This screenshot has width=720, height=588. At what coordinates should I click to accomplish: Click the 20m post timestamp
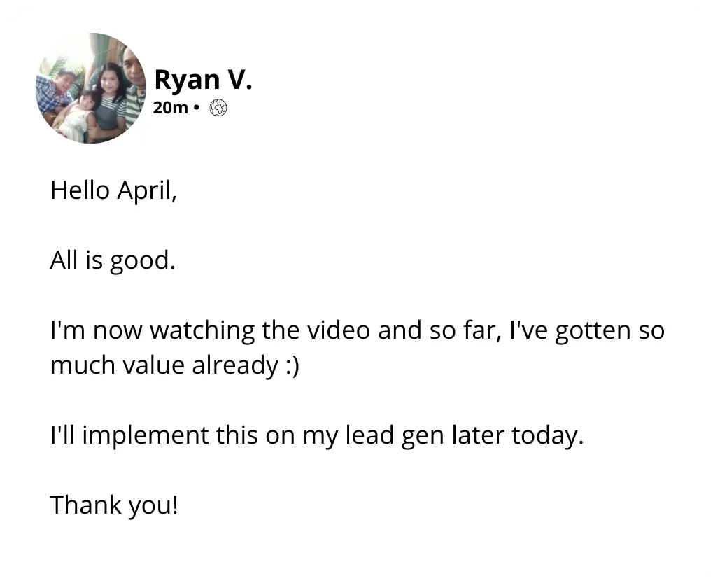pos(170,108)
